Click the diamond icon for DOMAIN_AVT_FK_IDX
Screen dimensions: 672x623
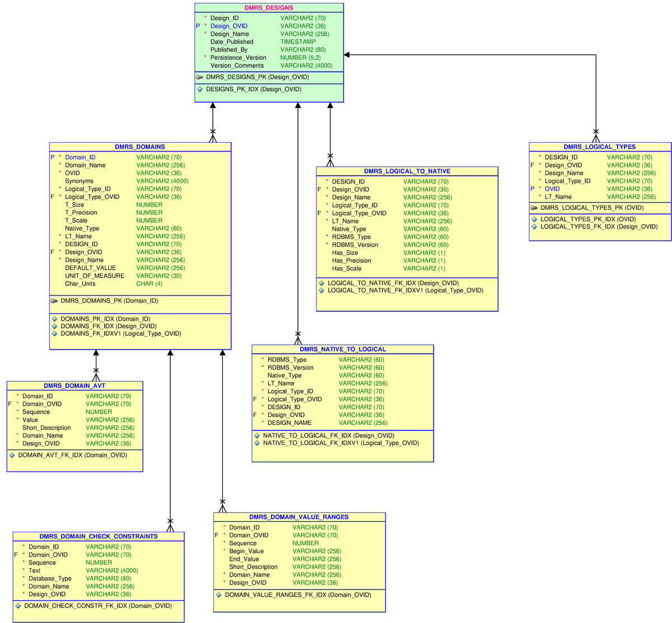12,455
